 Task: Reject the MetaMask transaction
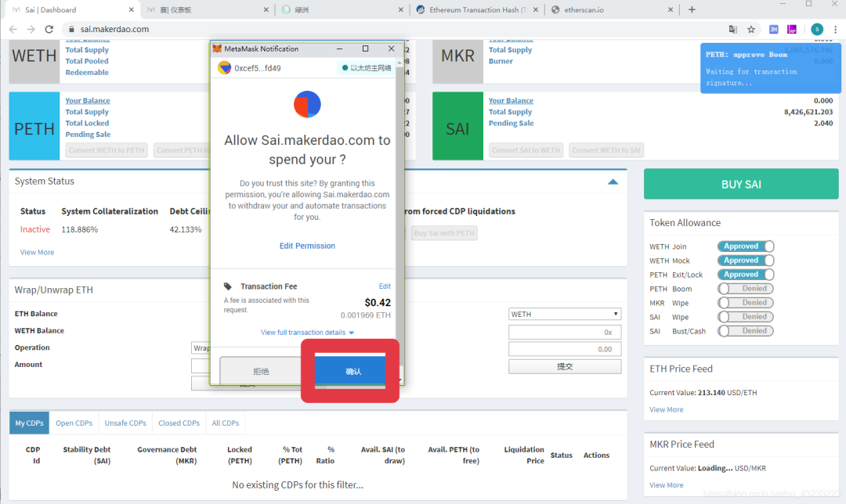261,371
